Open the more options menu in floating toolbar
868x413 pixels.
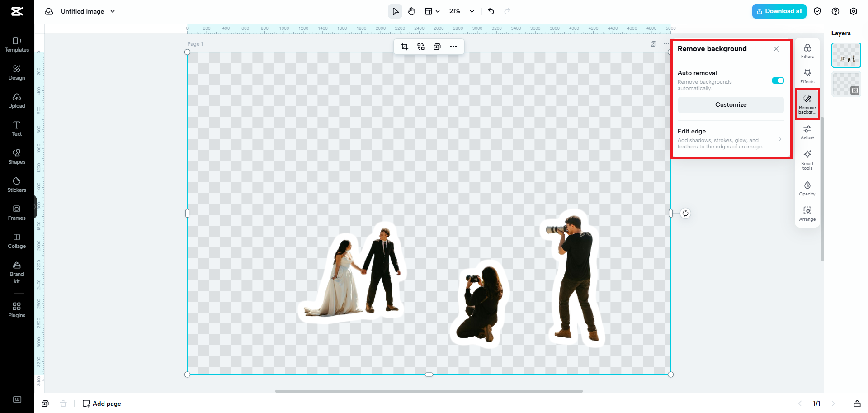(453, 46)
